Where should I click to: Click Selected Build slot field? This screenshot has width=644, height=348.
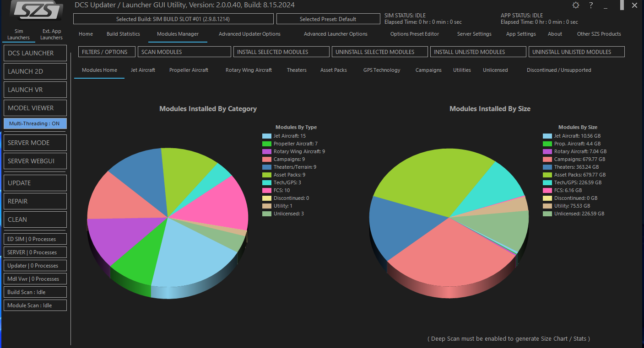point(173,19)
